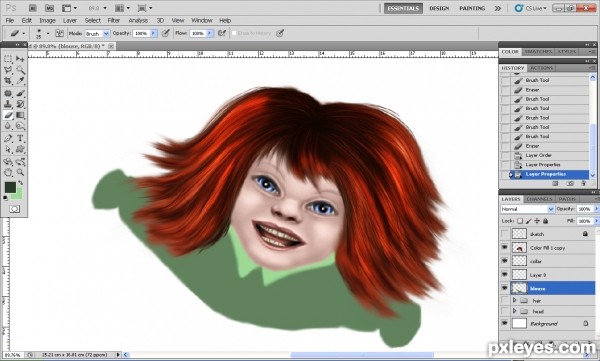Image resolution: width=600 pixels, height=361 pixels.
Task: Select the Pen tool
Action: pyautogui.click(x=8, y=138)
